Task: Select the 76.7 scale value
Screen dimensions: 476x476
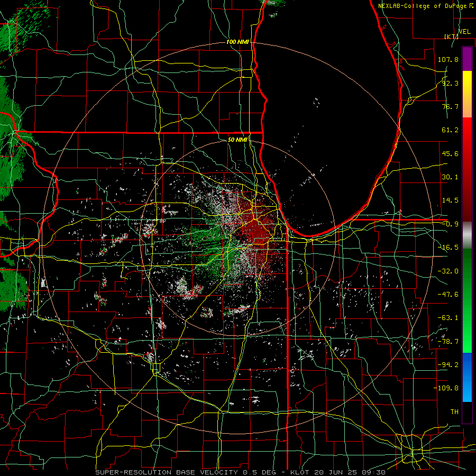Action: pyautogui.click(x=450, y=106)
